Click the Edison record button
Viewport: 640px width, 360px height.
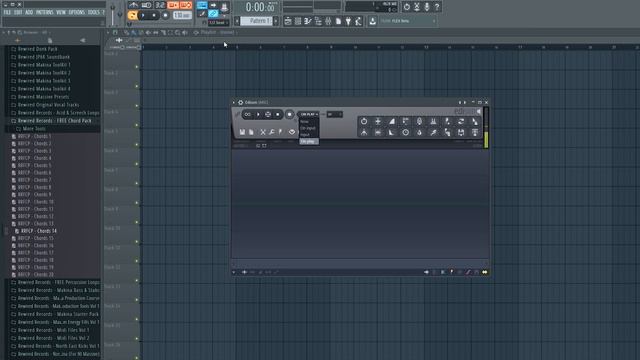coord(289,115)
